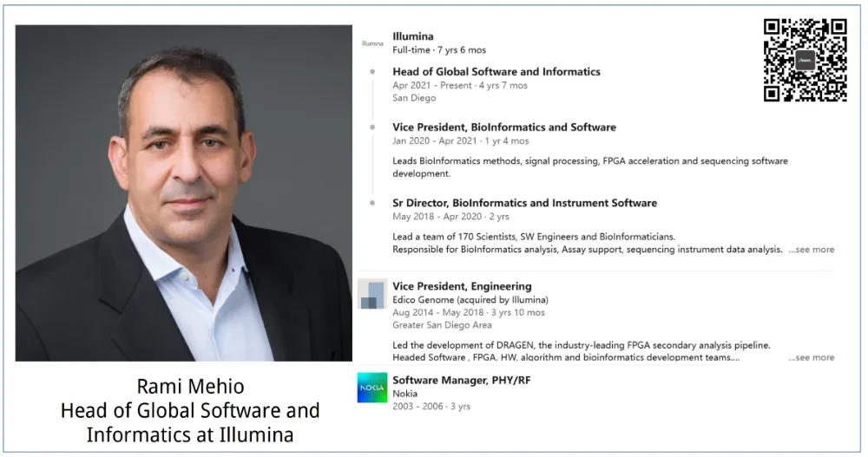Image resolution: width=868 pixels, height=457 pixels.
Task: Click the Edico Genome company logo
Action: pos(372,294)
